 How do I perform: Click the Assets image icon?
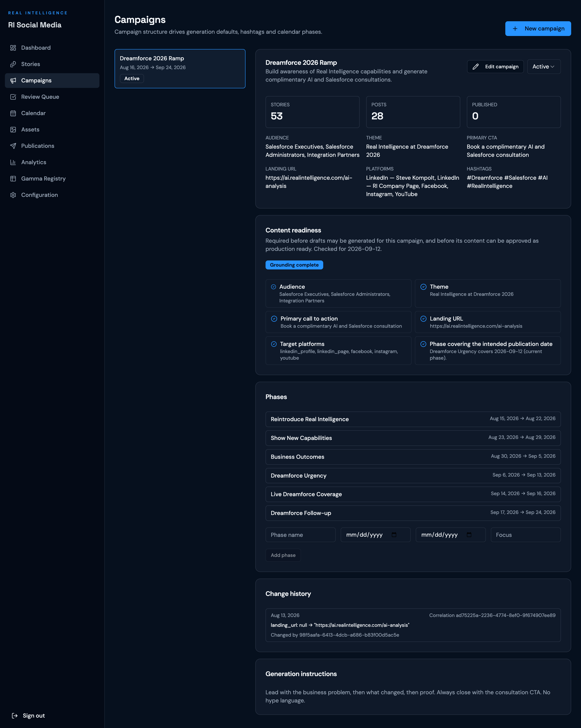pyautogui.click(x=13, y=130)
